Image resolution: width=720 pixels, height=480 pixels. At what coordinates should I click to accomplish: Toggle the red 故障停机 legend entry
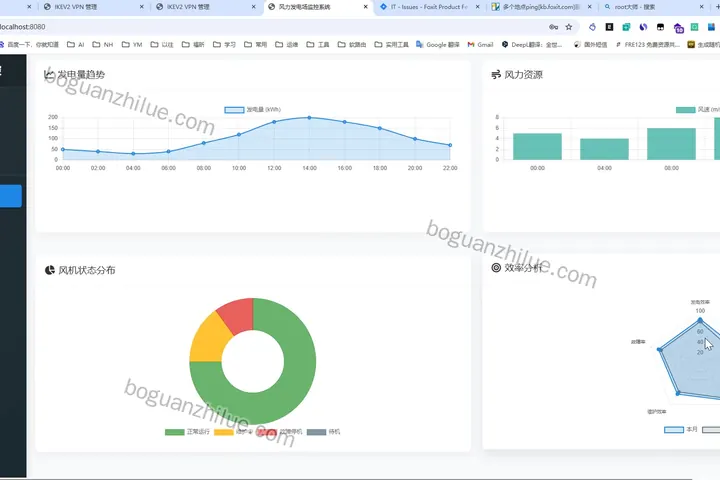click(280, 432)
